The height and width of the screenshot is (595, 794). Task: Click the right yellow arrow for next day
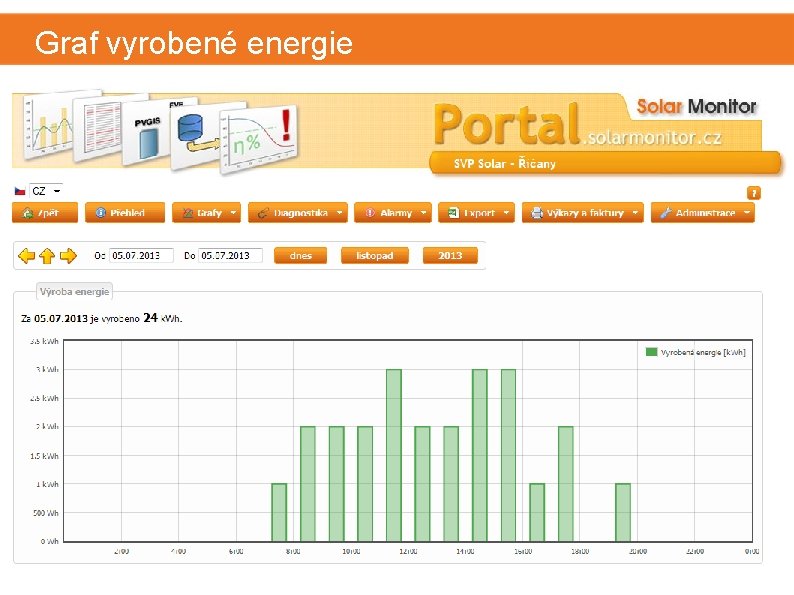[x=68, y=256]
